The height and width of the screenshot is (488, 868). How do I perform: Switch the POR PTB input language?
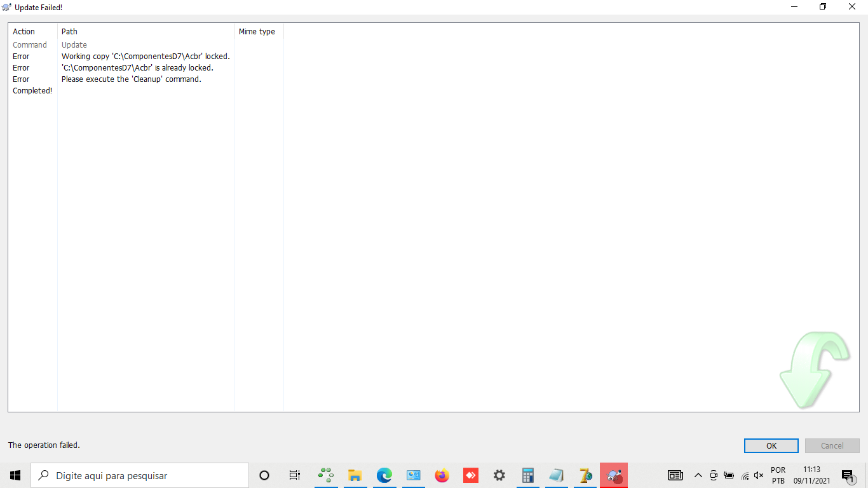(x=778, y=475)
